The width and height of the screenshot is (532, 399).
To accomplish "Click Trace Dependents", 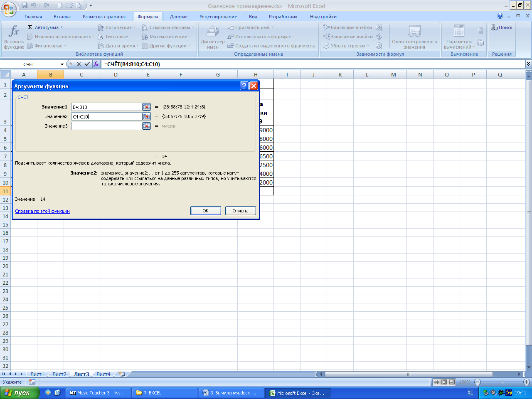I will click(x=348, y=37).
